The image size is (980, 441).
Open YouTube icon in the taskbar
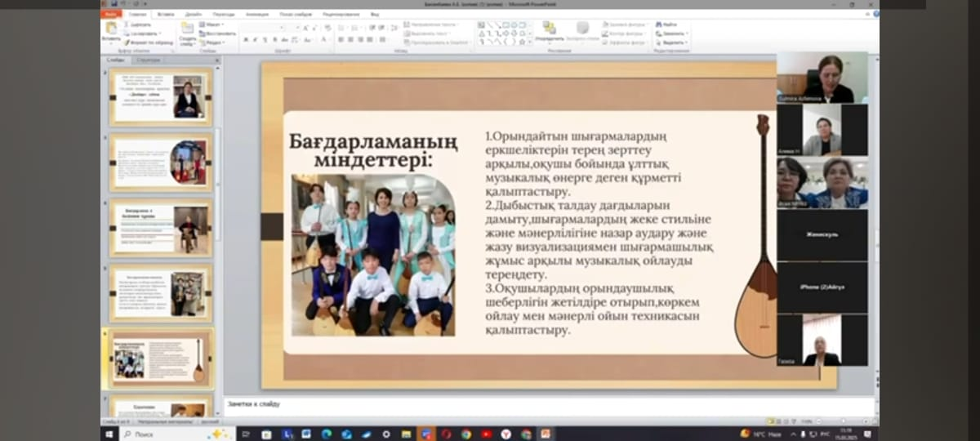486,434
